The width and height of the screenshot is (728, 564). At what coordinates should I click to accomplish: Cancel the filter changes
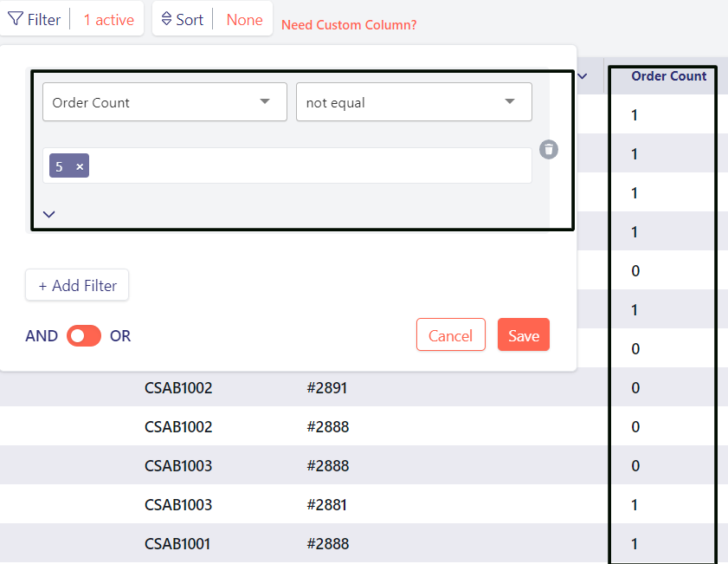point(450,335)
